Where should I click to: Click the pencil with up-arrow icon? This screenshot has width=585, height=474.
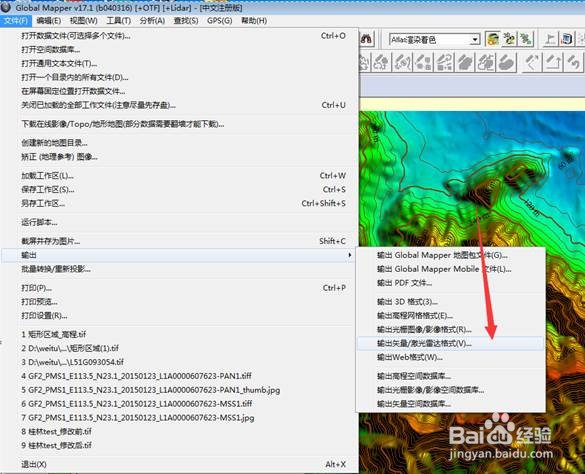coord(553,62)
